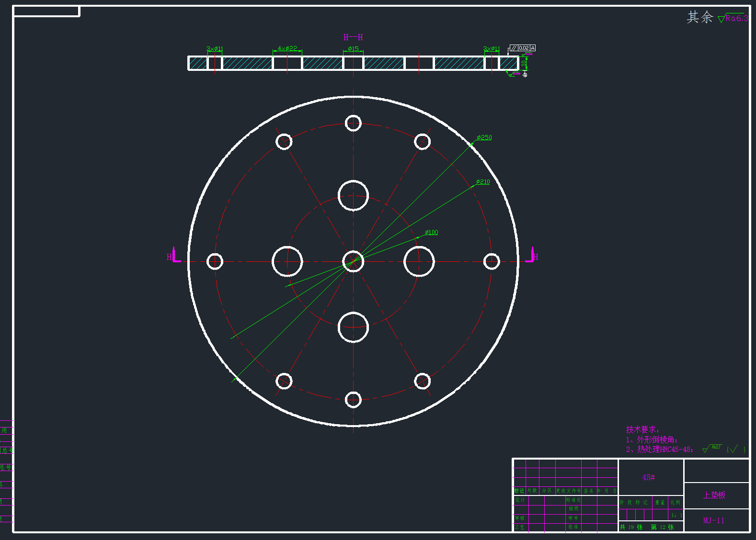Click the 批准 cell label
756x540 pixels.
tap(573, 527)
